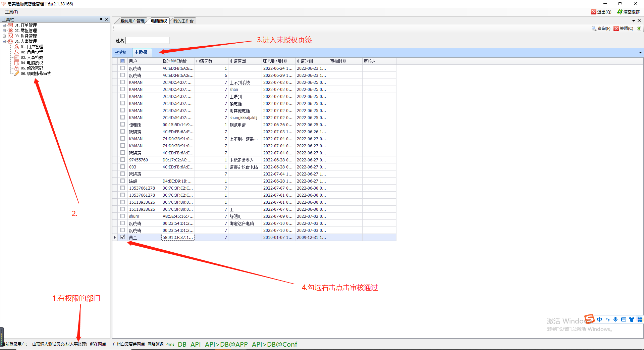Image resolution: width=644 pixels, height=350 pixels.
Task: Click the Sogou microphone voice input icon
Action: point(615,319)
